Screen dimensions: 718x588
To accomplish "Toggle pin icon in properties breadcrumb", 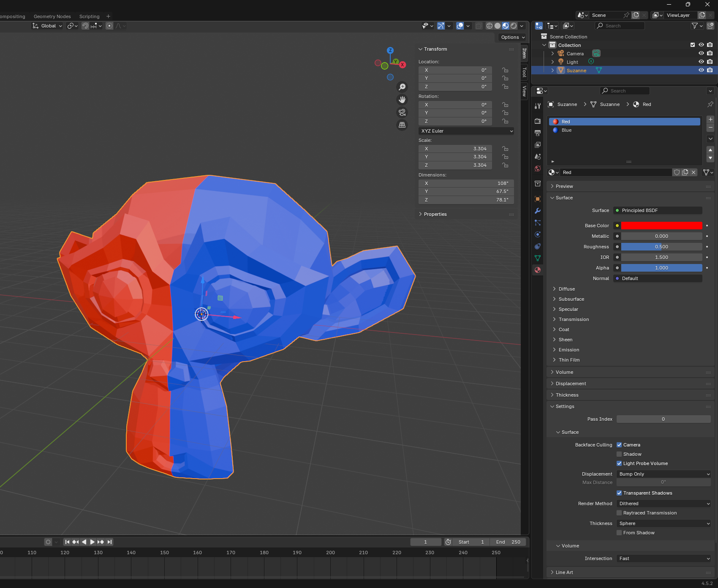I will (x=710, y=104).
